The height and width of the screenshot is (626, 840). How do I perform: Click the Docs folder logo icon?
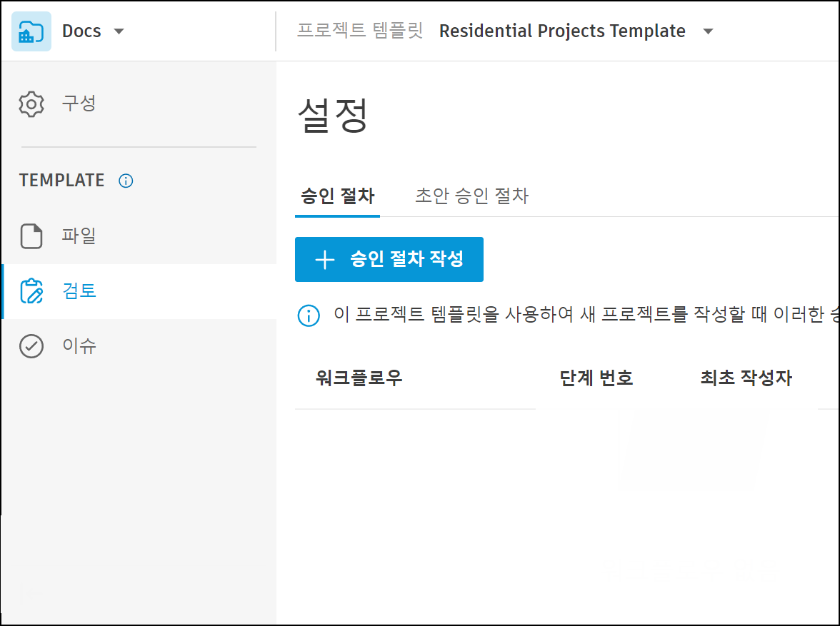(x=31, y=31)
